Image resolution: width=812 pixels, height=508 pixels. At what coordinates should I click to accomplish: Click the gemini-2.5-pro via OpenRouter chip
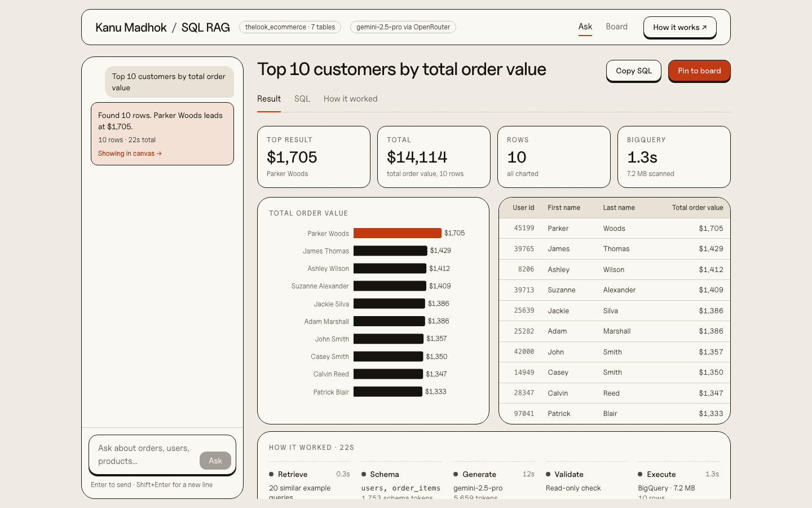pyautogui.click(x=403, y=27)
